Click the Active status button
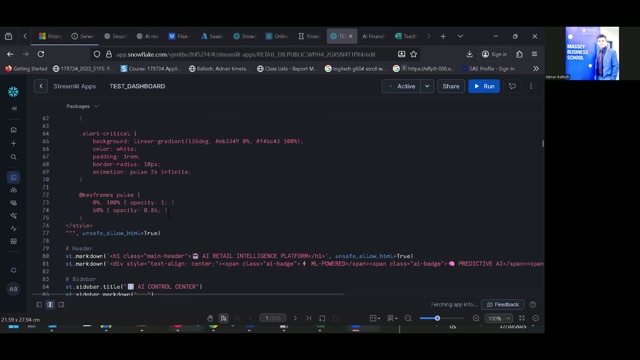The width and height of the screenshot is (640, 360). 401,86
